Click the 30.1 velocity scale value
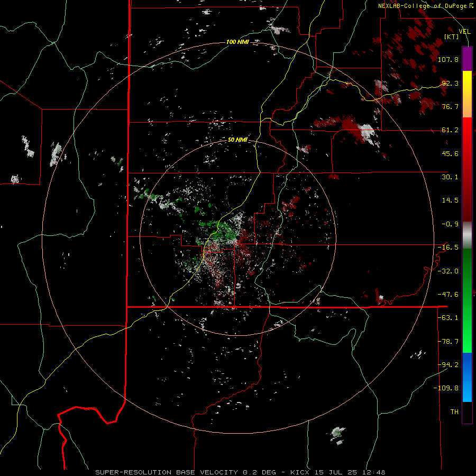The image size is (476, 476). pyautogui.click(x=450, y=177)
